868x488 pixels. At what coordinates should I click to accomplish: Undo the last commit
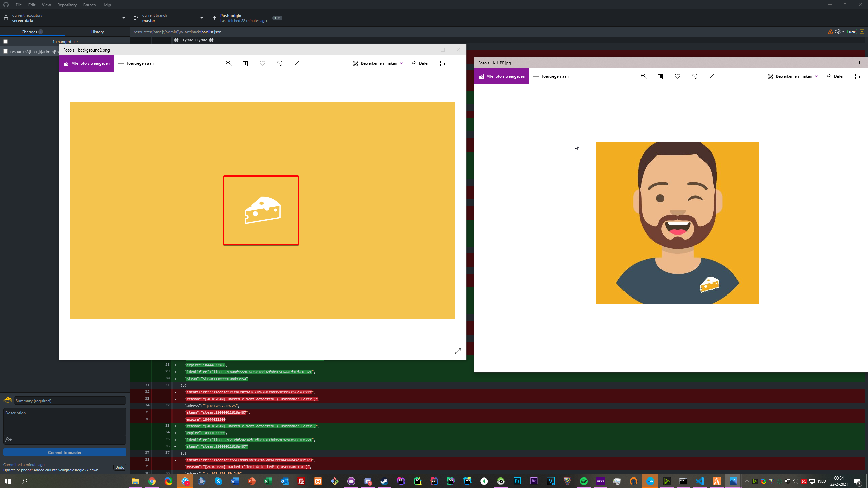click(x=120, y=467)
